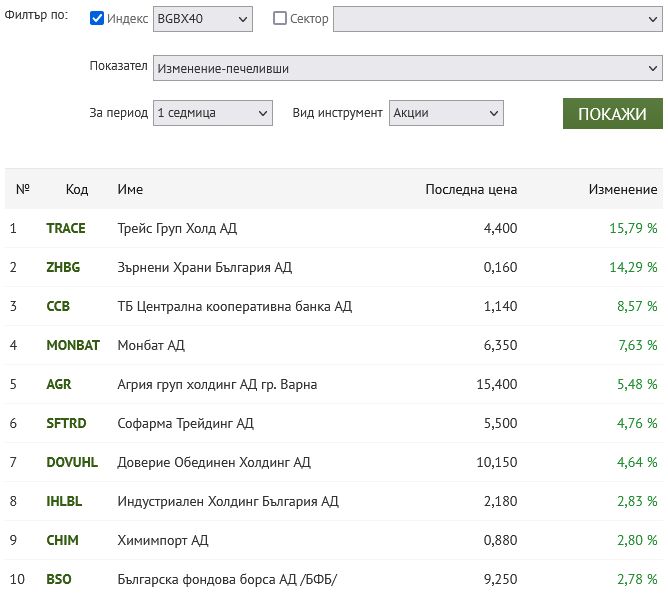This screenshot has width=668, height=593.
Task: Click the 2,83 % change value
Action: tap(637, 501)
